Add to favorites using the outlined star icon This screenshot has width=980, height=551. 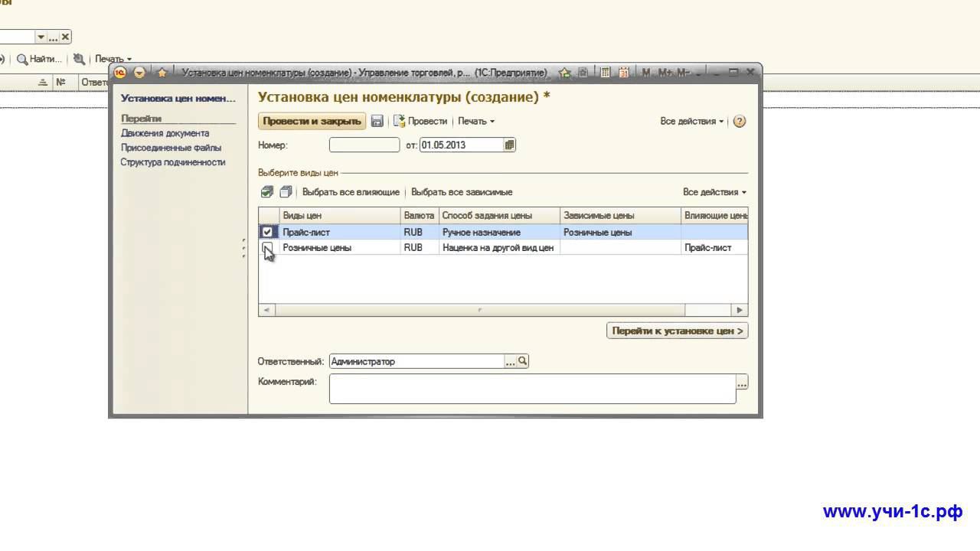coord(565,73)
